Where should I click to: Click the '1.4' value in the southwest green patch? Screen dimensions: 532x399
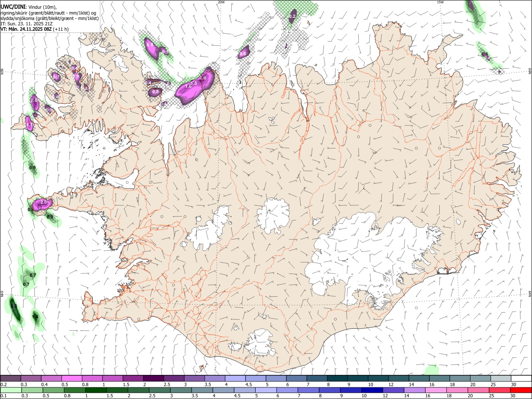[35, 317]
